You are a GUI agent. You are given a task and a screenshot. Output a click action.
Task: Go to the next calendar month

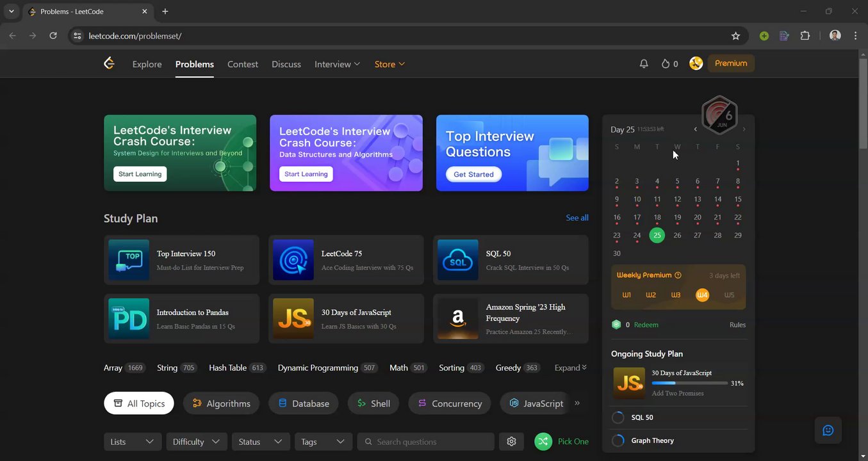(744, 129)
